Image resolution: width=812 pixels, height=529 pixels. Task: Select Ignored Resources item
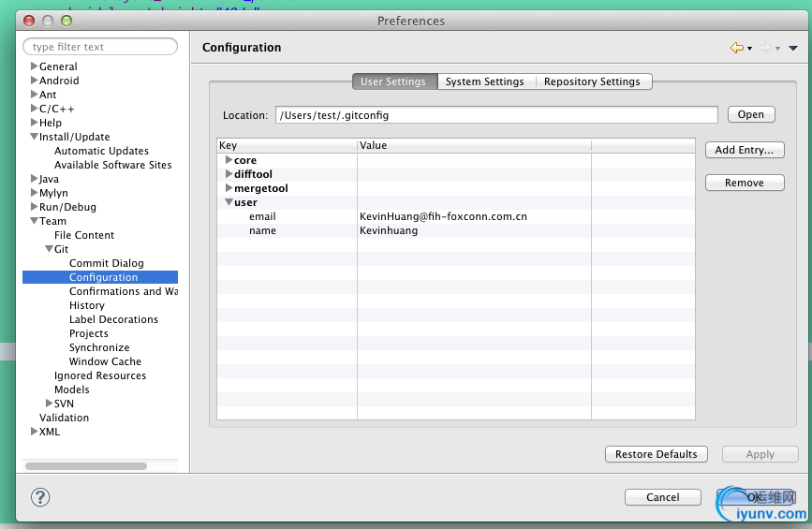(x=100, y=375)
